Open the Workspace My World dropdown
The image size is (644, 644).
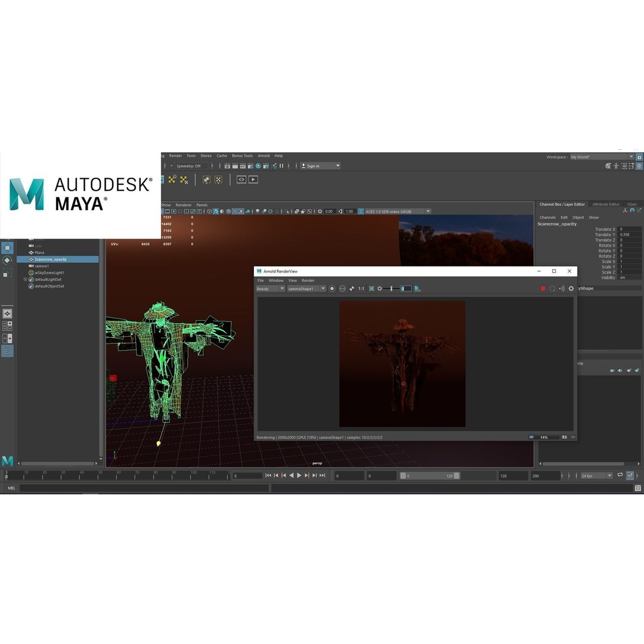pos(602,157)
